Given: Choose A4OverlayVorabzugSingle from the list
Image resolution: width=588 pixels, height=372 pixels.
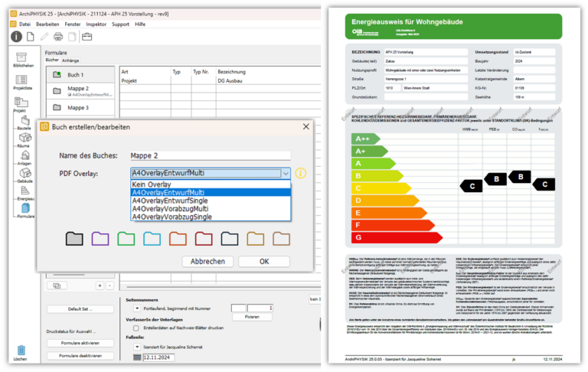Looking at the screenshot, I should (211, 217).
